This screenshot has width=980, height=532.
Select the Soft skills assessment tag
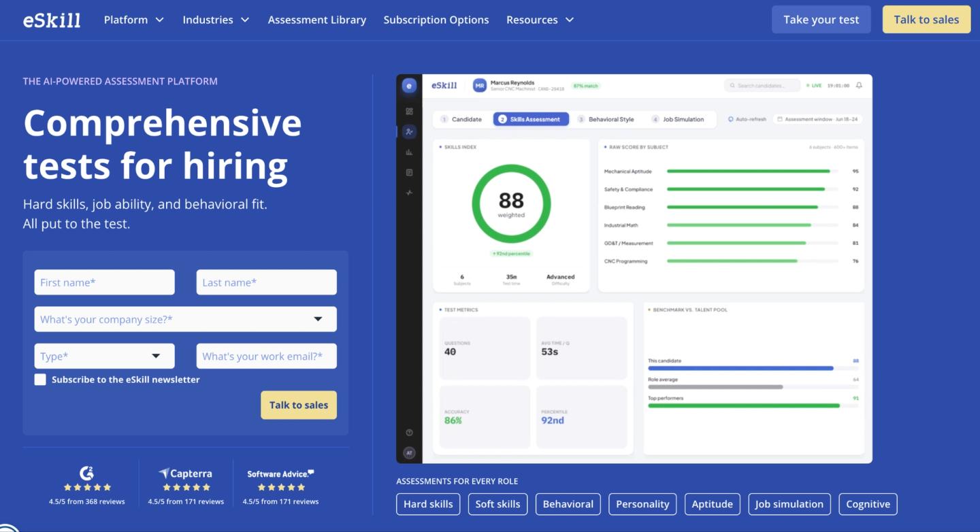(x=497, y=504)
